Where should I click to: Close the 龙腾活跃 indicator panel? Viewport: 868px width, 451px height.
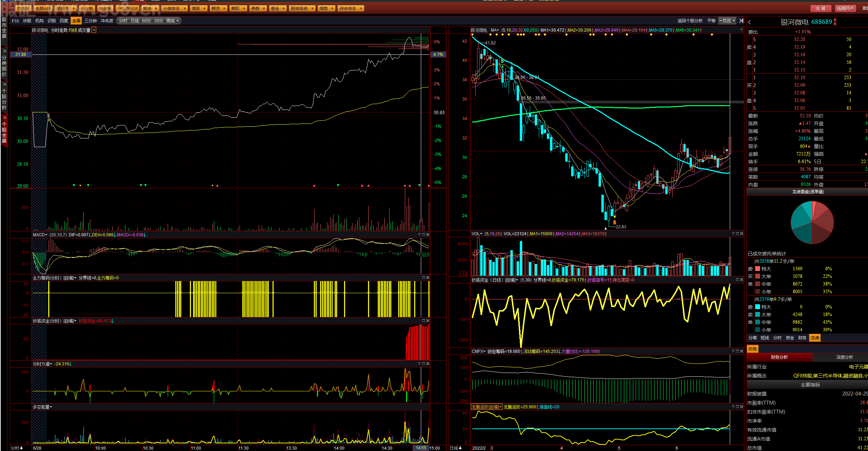[x=742, y=407]
